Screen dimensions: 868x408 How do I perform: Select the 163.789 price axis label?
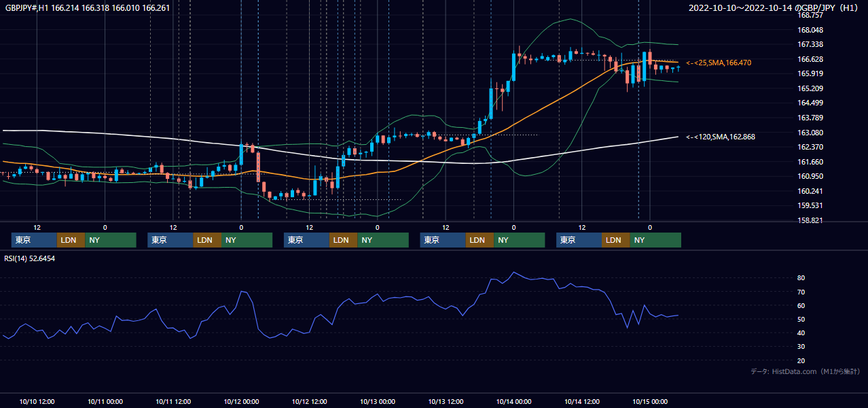point(810,118)
